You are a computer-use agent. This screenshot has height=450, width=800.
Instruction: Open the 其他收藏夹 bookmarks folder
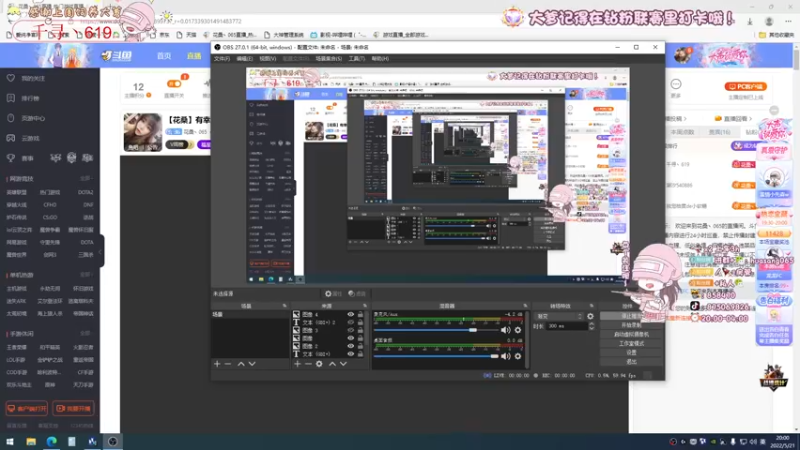coord(776,35)
